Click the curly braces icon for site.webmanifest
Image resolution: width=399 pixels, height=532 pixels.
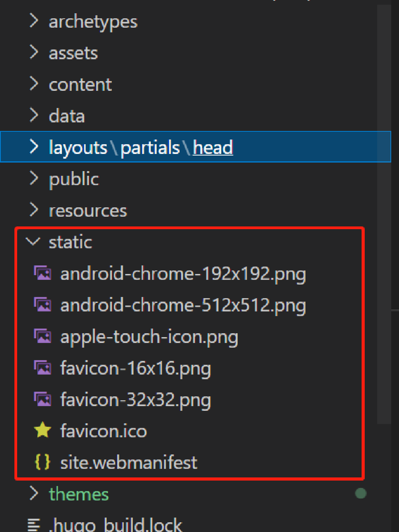[x=42, y=462]
